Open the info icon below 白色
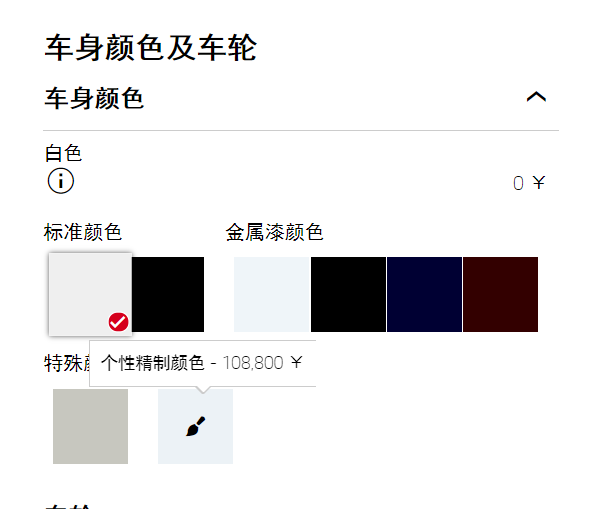This screenshot has height=509, width=613. [61, 181]
